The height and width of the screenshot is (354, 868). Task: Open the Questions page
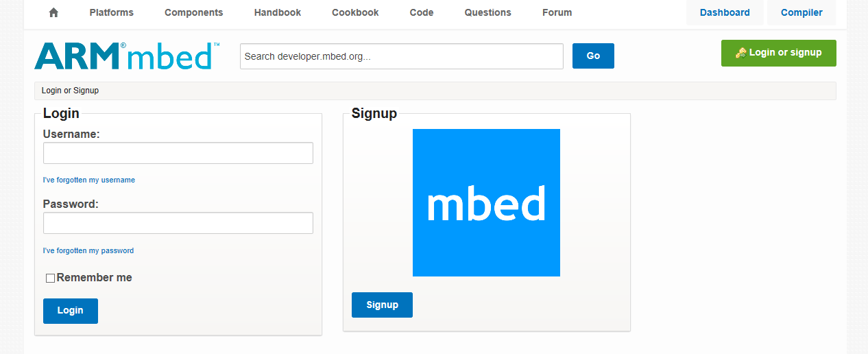tap(487, 12)
